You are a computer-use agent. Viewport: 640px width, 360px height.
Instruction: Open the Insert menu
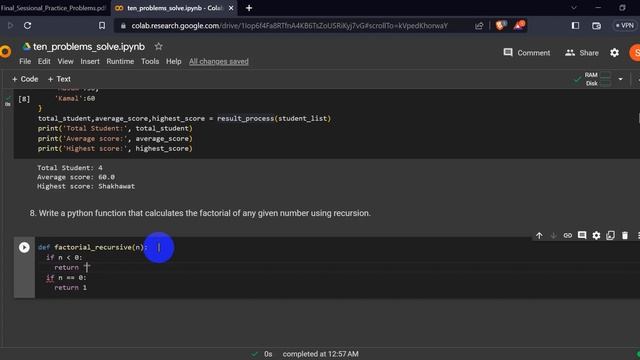[90, 61]
